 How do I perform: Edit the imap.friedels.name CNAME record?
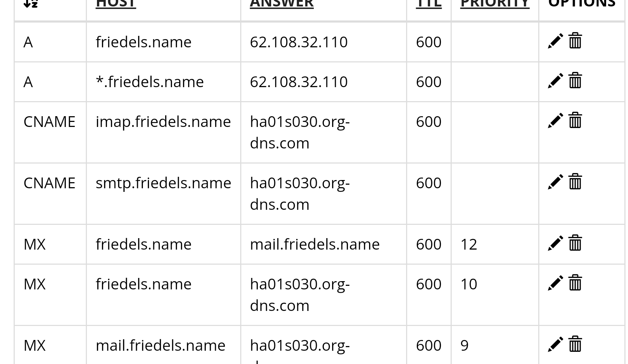pos(555,120)
